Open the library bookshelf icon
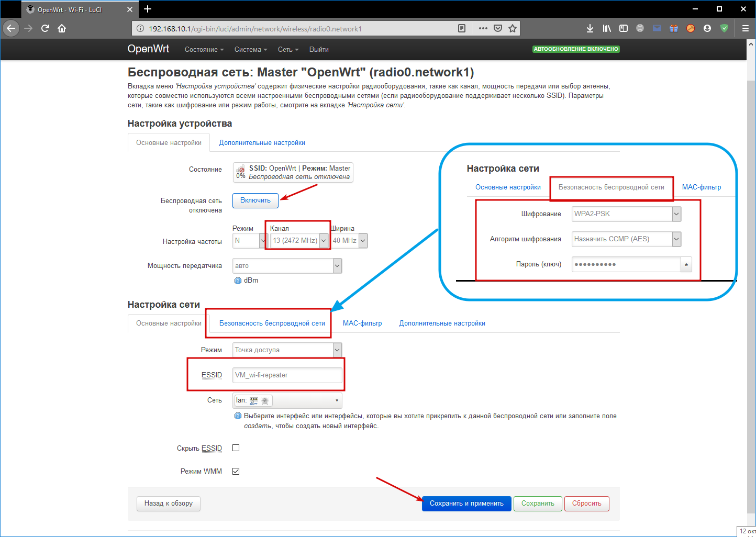Screen dimensions: 756x537 607,28
